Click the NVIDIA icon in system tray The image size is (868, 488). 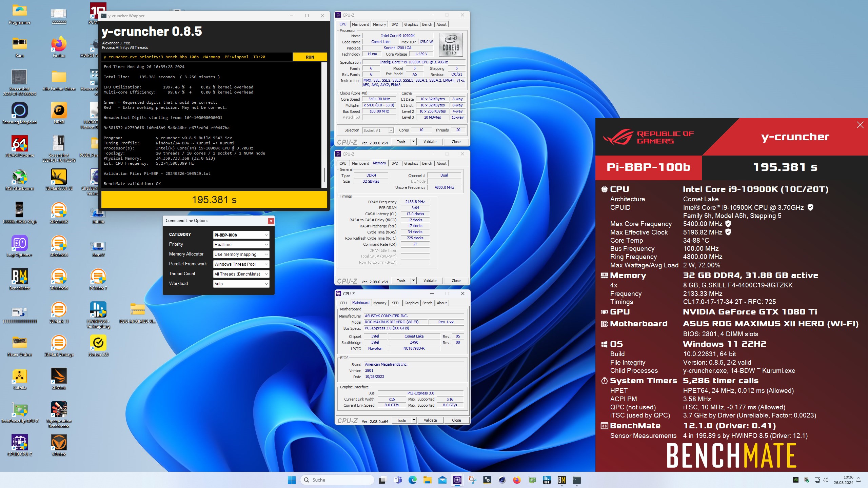pyautogui.click(x=796, y=480)
